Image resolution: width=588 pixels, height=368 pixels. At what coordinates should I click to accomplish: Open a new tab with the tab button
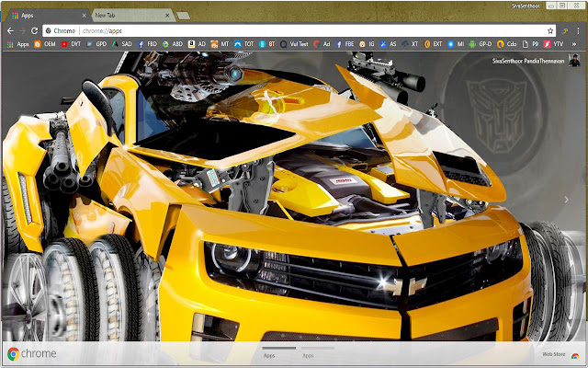coord(181,16)
